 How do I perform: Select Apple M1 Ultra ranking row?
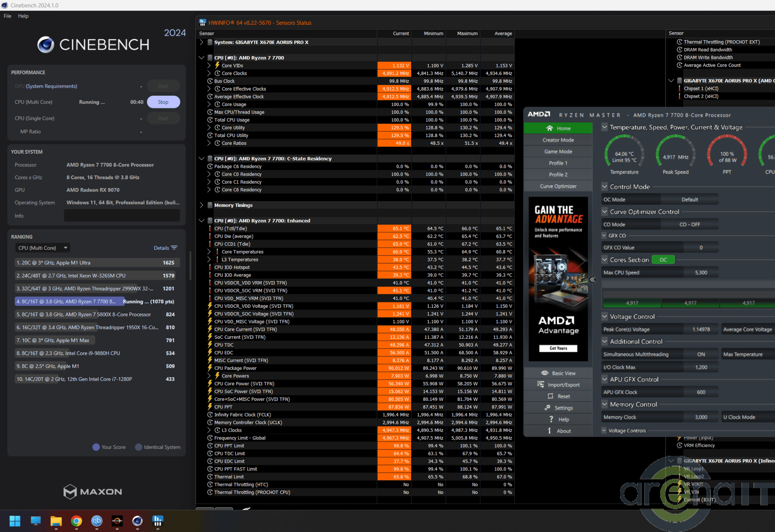click(x=97, y=263)
